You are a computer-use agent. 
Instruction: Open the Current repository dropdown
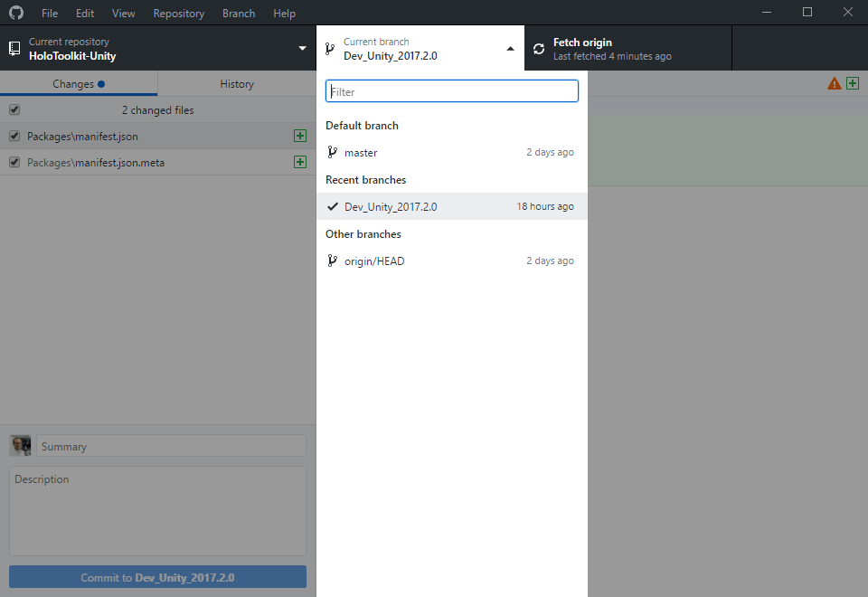[x=157, y=48]
